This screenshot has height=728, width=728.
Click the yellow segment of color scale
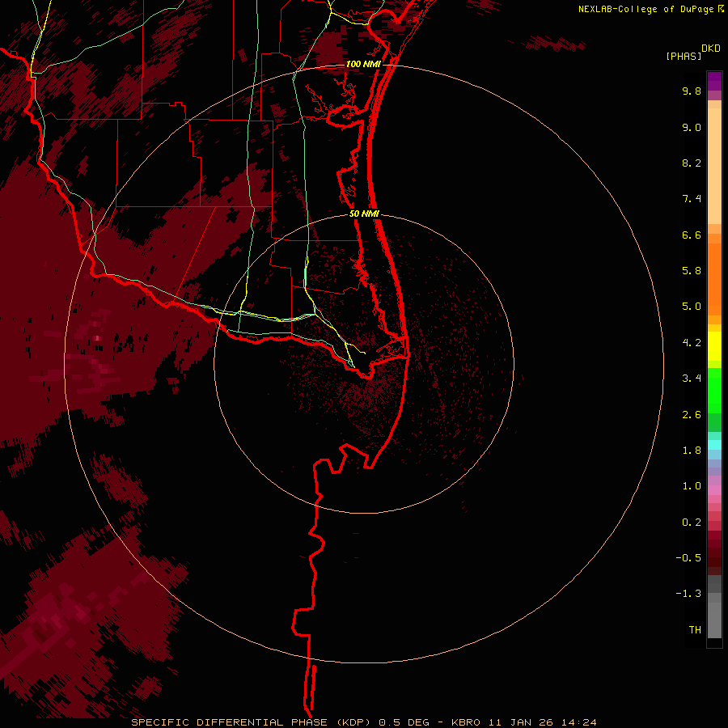[x=714, y=346]
